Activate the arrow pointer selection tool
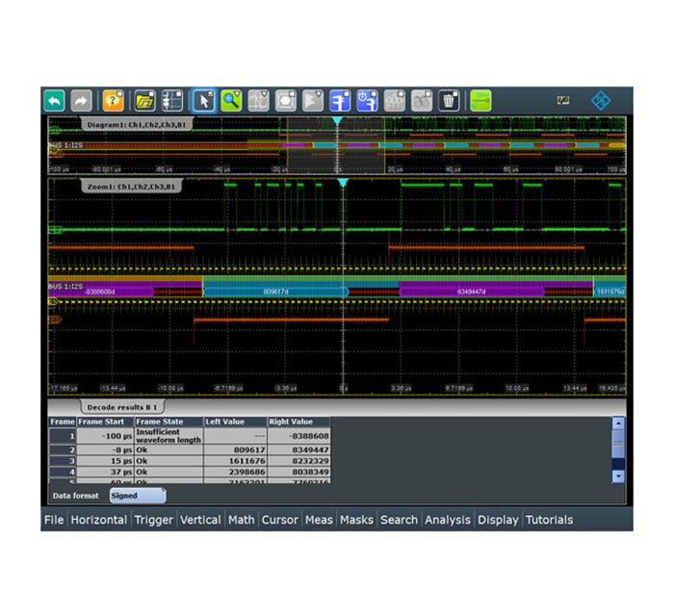This screenshot has width=674, height=616. (204, 101)
